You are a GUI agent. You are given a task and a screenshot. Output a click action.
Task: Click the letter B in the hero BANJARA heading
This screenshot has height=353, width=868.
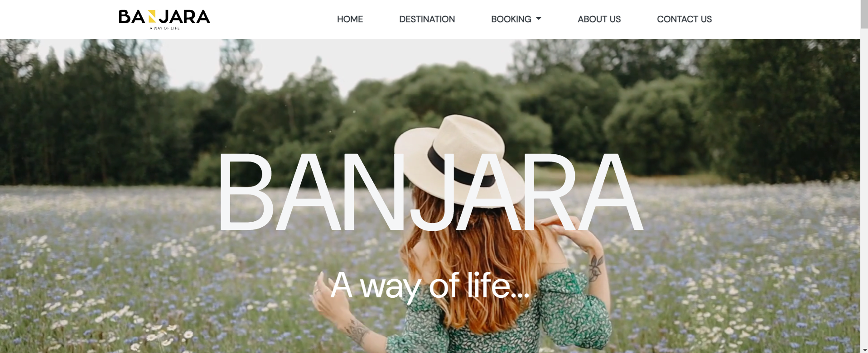pos(246,192)
